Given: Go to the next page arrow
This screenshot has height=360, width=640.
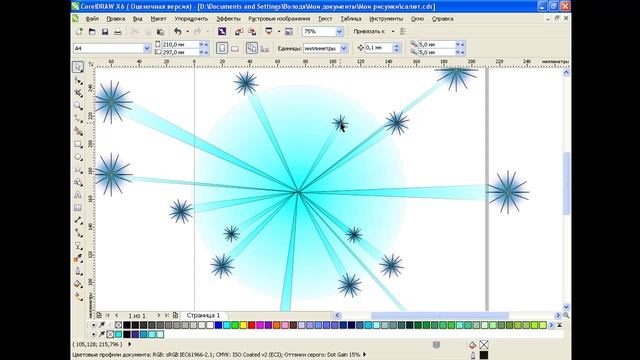Looking at the screenshot, I should 158,316.
